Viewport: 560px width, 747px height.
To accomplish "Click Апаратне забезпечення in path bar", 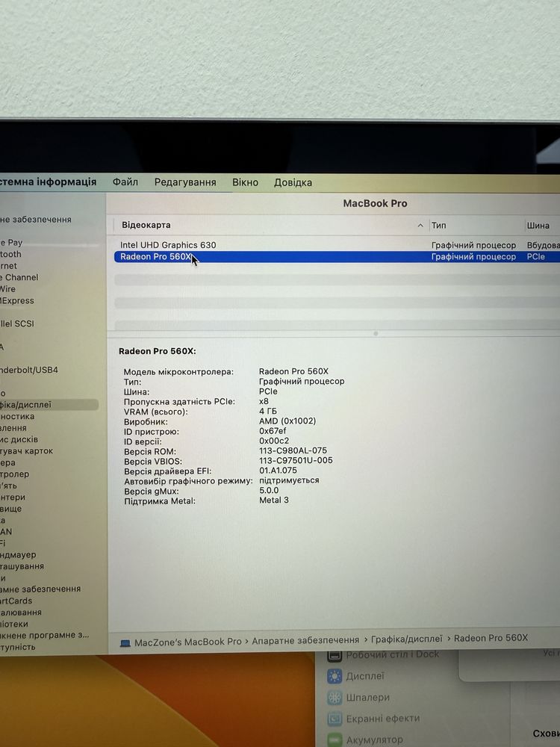I will (305, 640).
